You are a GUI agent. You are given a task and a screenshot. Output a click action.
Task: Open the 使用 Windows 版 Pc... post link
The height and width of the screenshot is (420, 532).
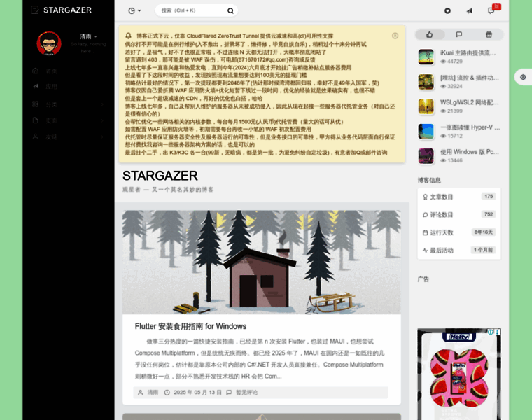tap(469, 152)
